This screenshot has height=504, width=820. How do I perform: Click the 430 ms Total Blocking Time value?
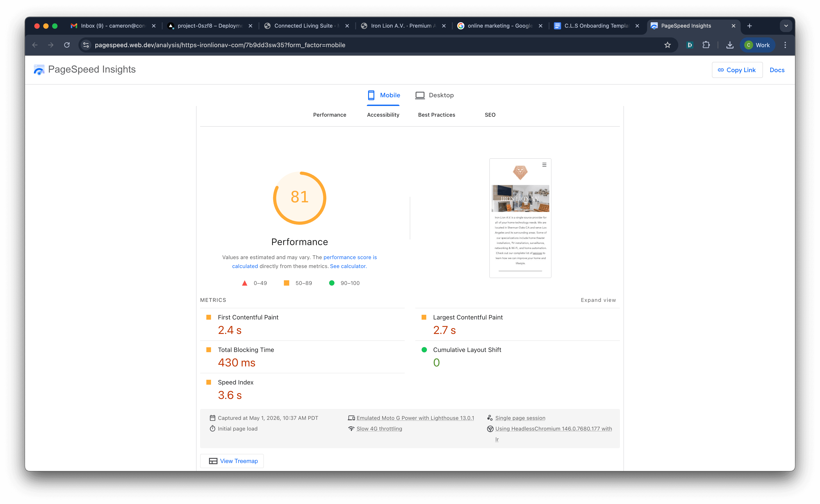tap(236, 363)
